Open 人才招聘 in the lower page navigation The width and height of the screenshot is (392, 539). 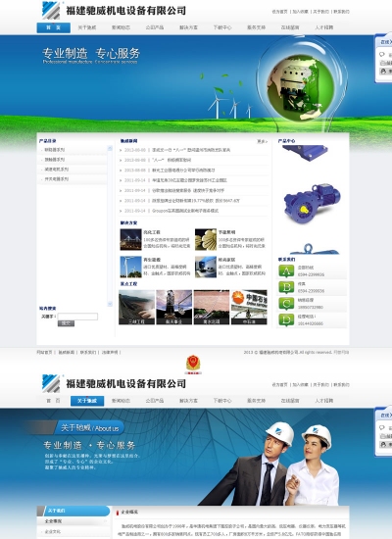324,401
